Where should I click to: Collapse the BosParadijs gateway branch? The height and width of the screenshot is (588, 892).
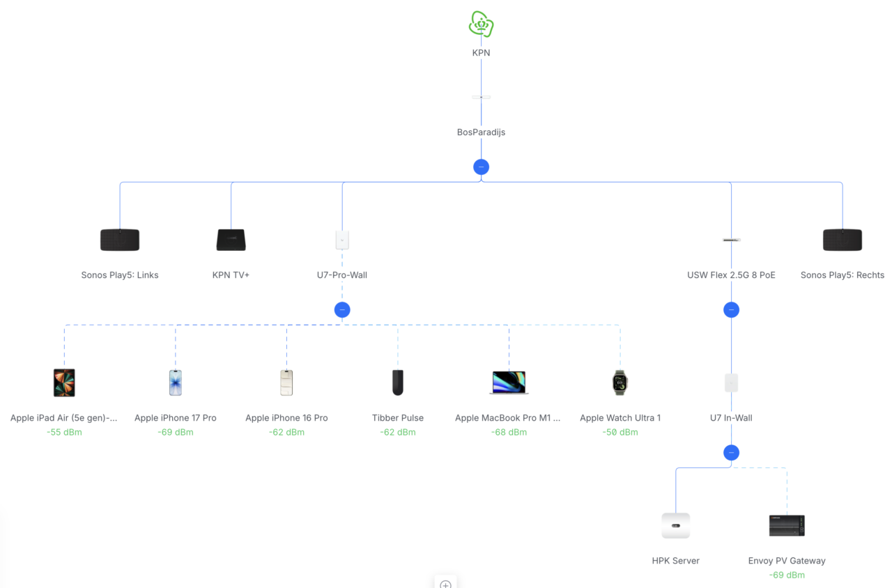[481, 167]
